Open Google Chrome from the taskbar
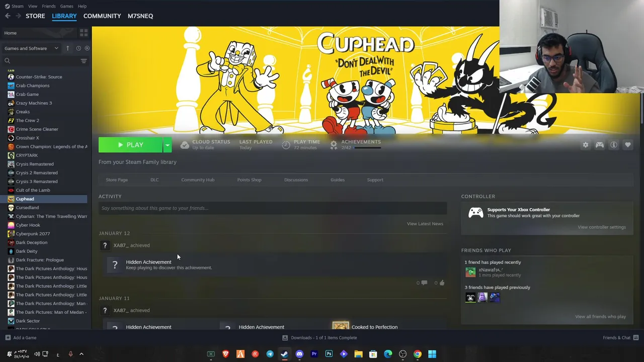Screen dimensions: 644x362 [x=417, y=354]
